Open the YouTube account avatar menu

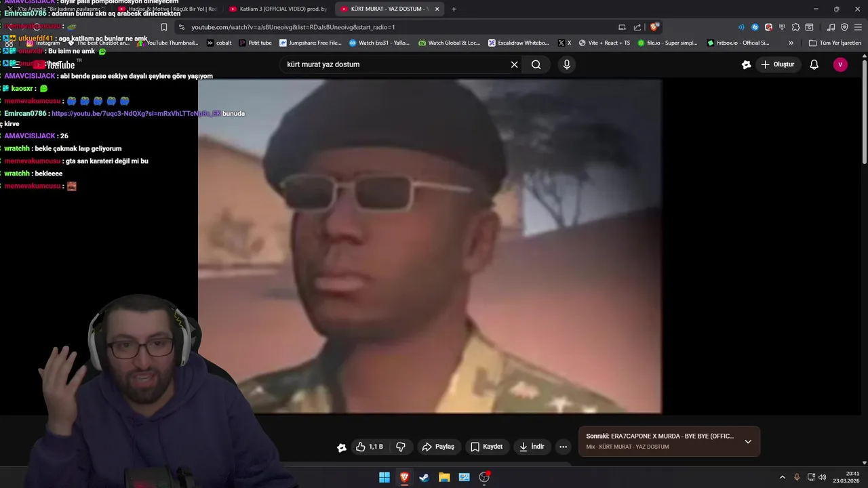(840, 64)
